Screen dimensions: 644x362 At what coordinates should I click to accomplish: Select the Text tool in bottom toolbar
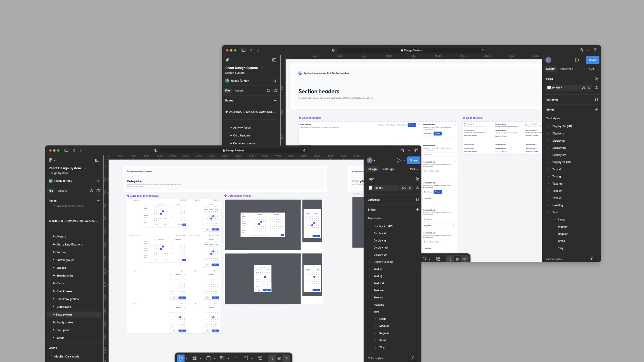point(236,358)
